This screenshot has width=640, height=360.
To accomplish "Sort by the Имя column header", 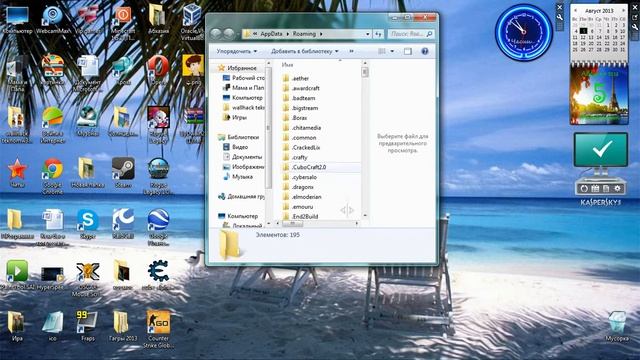I will [x=287, y=65].
